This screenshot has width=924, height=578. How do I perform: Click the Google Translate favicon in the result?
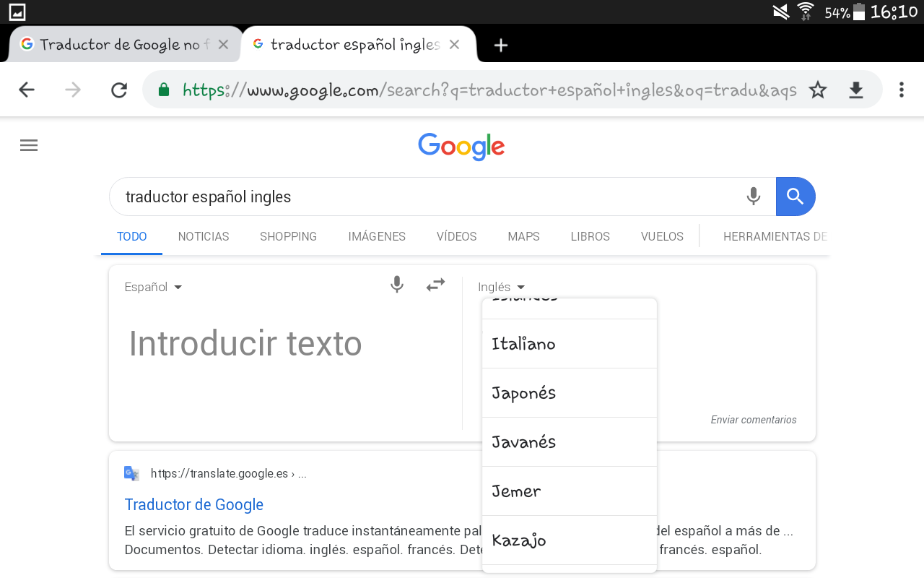coord(131,473)
